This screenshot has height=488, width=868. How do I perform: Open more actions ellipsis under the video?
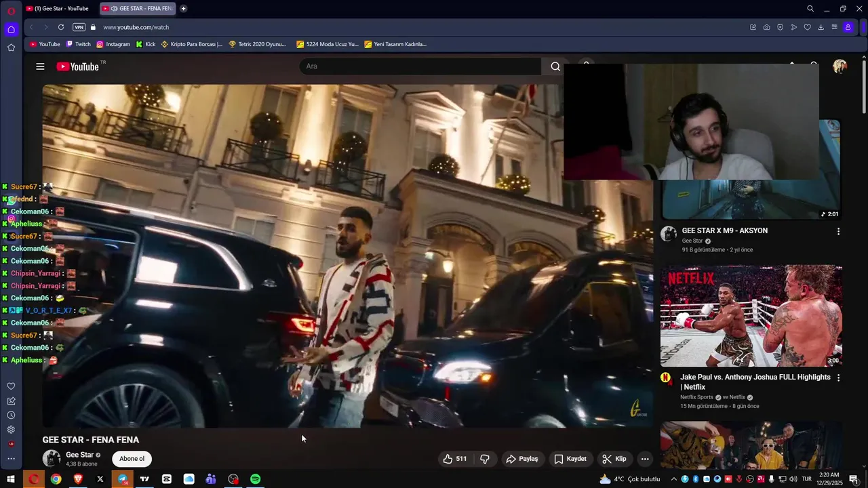tap(645, 459)
